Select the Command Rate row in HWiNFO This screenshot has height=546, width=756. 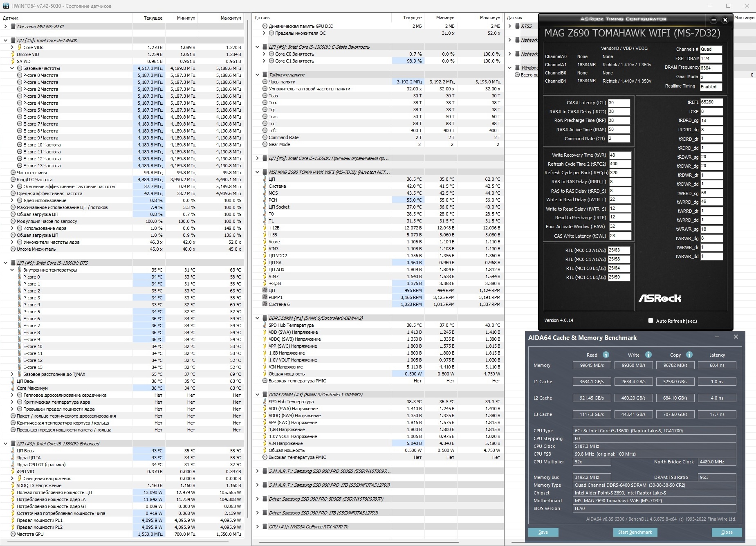pos(378,137)
